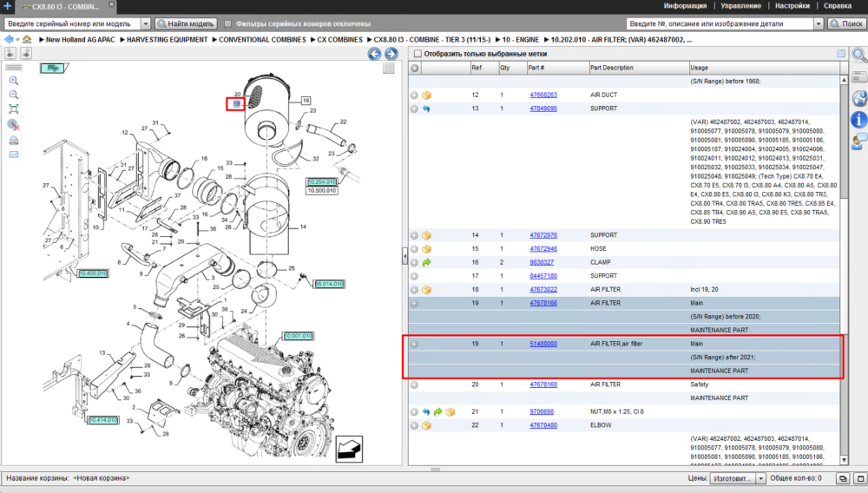Select callout 18 in the diagram
Image resolution: width=868 pixels, height=493 pixels.
point(306,101)
